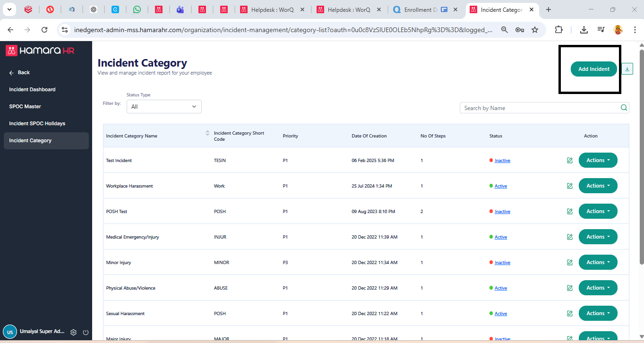The height and width of the screenshot is (343, 644).
Task: Edit the Medical Emergency/Injury category
Action: click(x=570, y=237)
